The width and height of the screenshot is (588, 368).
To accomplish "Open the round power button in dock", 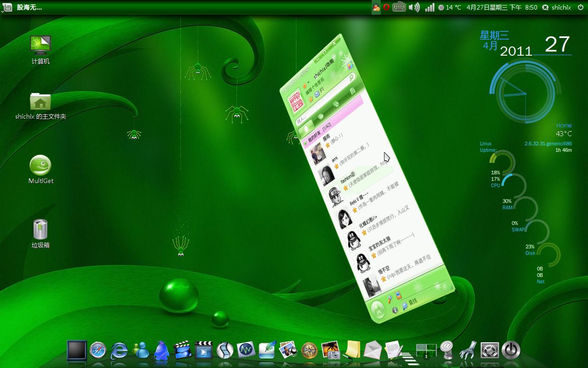I will tap(510, 350).
